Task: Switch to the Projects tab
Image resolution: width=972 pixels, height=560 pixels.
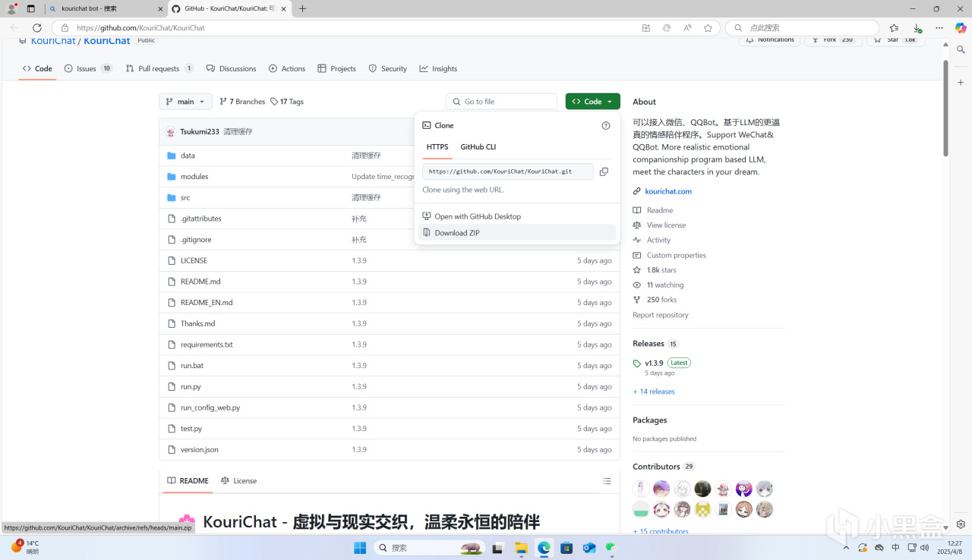Action: click(337, 68)
